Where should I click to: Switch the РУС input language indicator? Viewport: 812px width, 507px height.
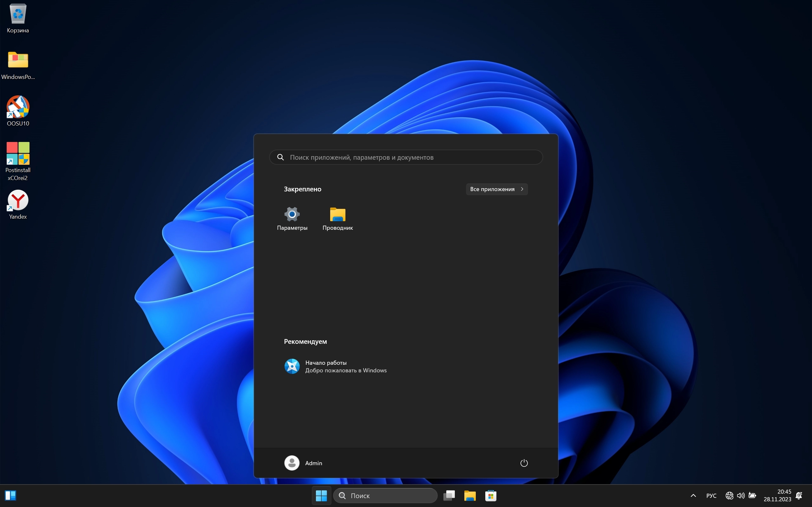pyautogui.click(x=711, y=495)
